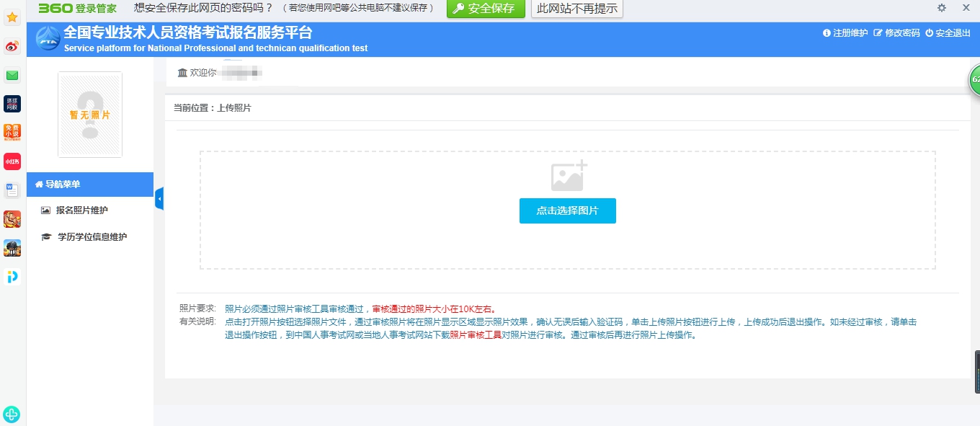
Task: Open the red 小红书 sidebar icon
Action: (12, 161)
